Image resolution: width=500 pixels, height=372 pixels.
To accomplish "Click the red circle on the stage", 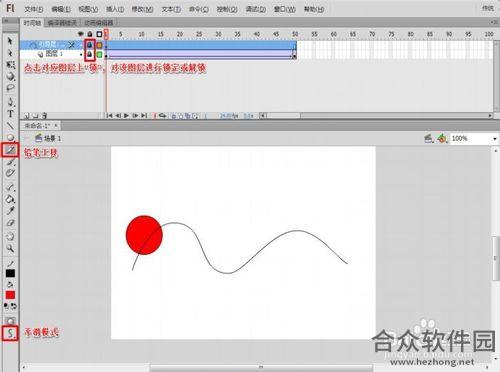I will point(144,235).
